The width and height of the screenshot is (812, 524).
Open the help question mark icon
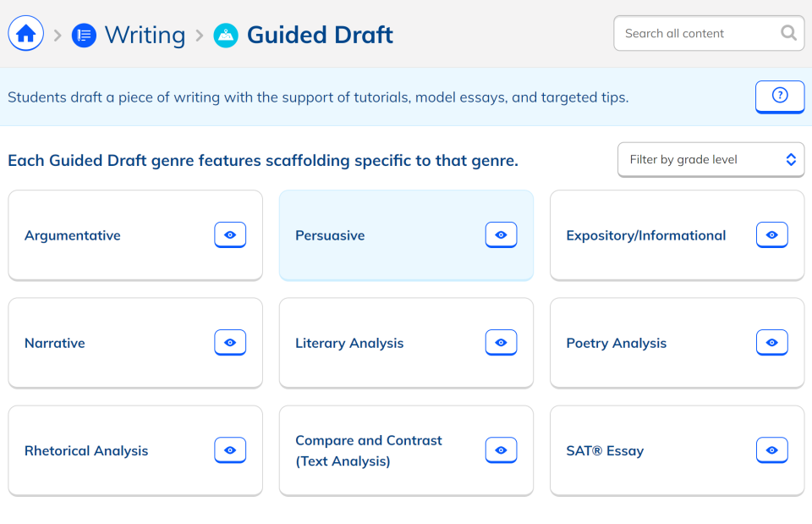pyautogui.click(x=779, y=97)
